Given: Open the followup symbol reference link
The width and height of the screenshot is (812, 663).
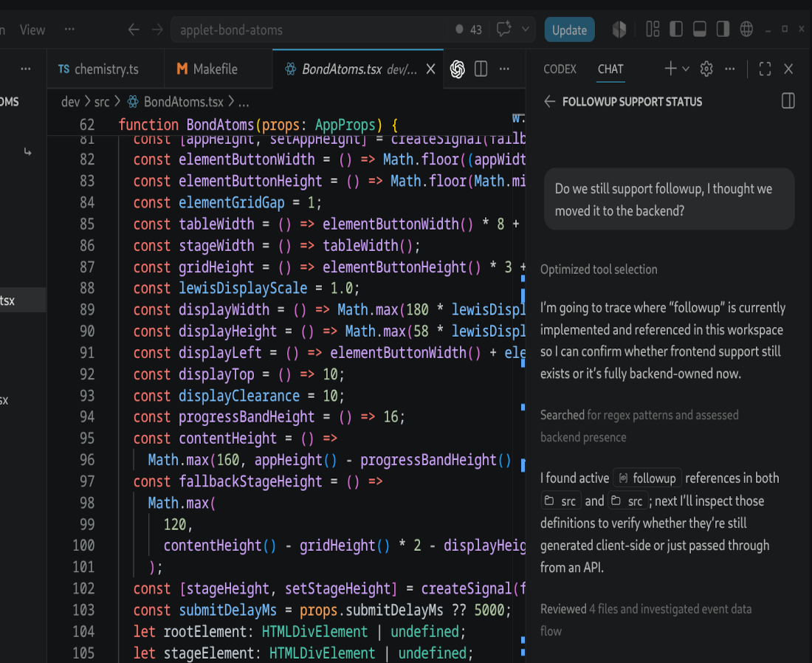Looking at the screenshot, I should tap(647, 478).
